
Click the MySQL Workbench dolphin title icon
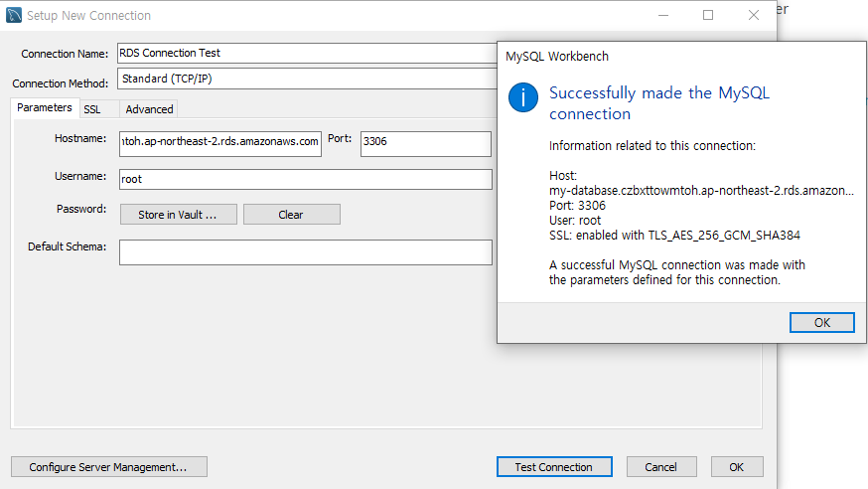pyautogui.click(x=14, y=15)
